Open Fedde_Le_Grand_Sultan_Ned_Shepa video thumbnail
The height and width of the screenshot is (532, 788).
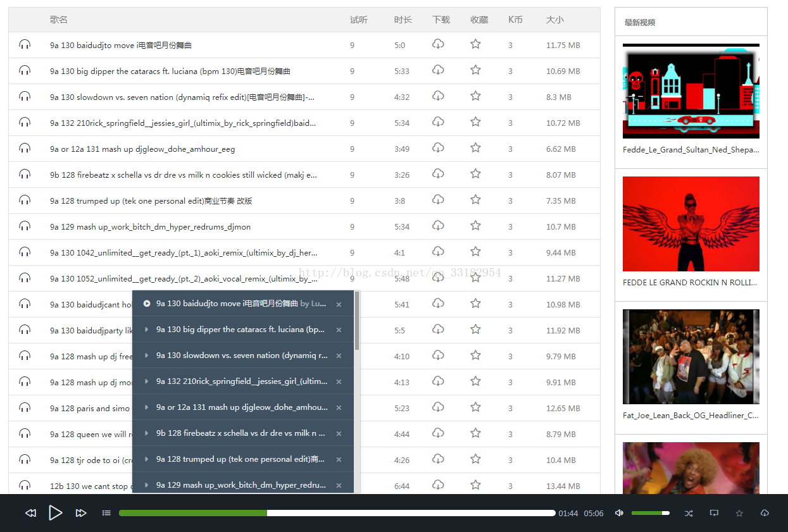click(691, 91)
